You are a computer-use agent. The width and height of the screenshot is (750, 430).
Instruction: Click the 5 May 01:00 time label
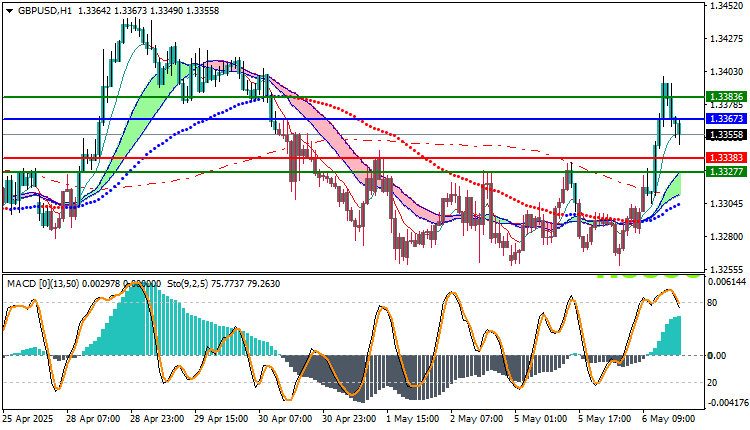click(x=541, y=419)
